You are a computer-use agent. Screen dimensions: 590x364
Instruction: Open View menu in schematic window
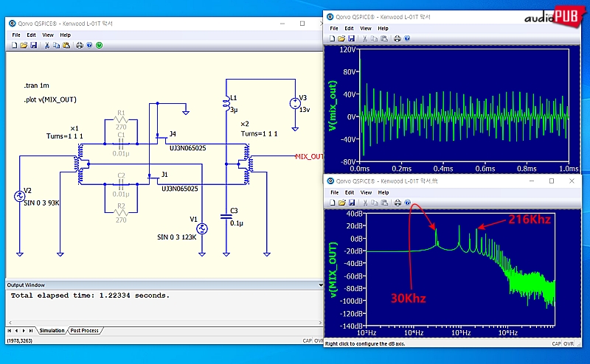point(48,35)
